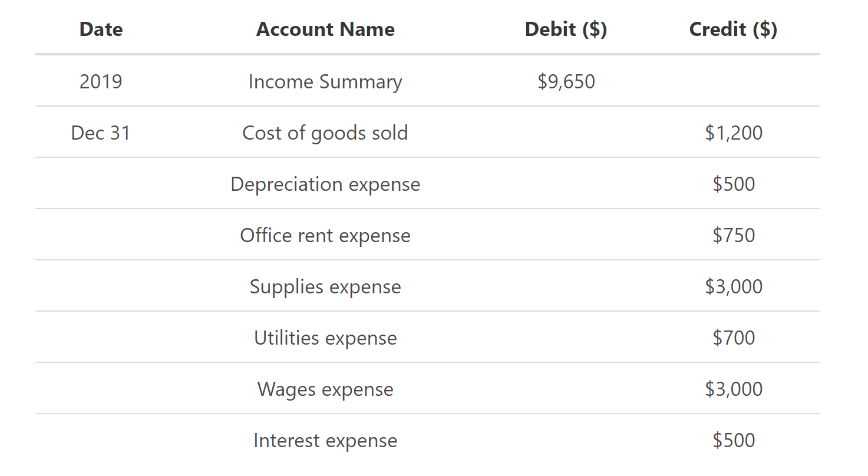Click the Cost of goods sold cell
Screen dimensions: 868x476
(325, 133)
